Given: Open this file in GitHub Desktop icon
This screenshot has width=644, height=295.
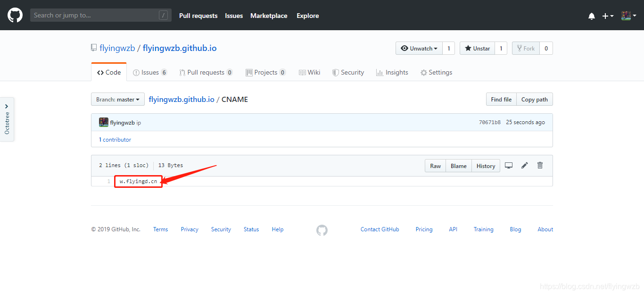Looking at the screenshot, I should point(509,165).
